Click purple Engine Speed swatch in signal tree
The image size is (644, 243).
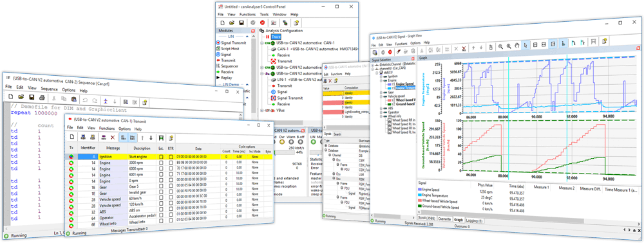(390, 84)
